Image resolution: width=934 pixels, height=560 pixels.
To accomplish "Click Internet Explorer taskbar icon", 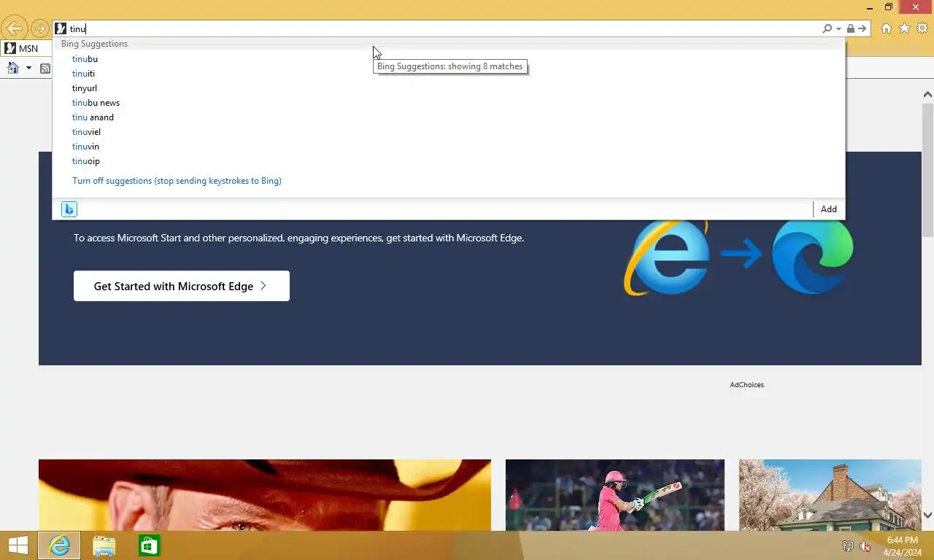I will [x=59, y=545].
